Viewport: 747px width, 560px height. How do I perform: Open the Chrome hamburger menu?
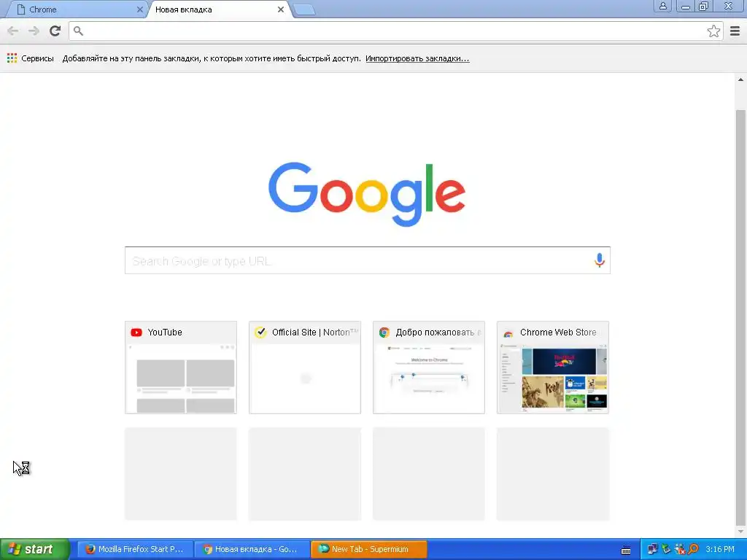click(735, 31)
